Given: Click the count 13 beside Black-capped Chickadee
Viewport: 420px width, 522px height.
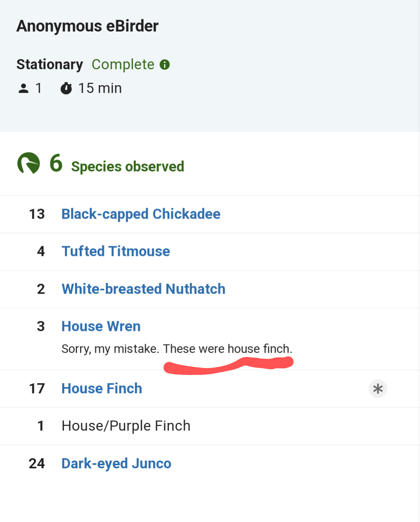Looking at the screenshot, I should click(37, 214).
